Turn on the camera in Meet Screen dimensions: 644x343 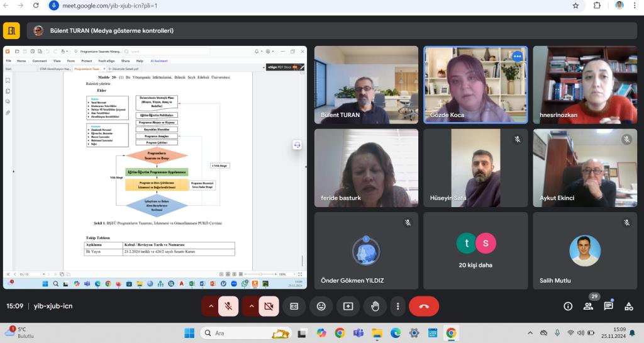coord(269,306)
